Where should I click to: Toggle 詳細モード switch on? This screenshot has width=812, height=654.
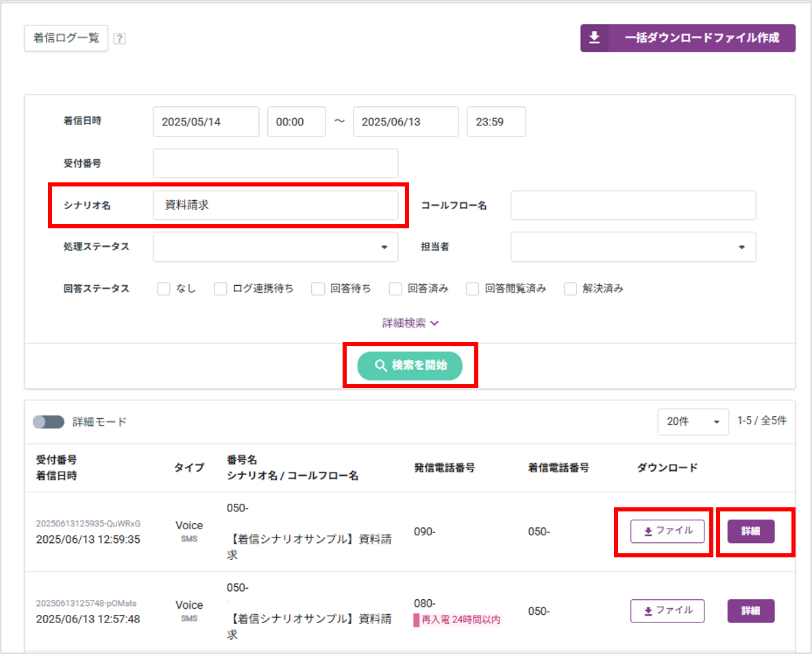pyautogui.click(x=48, y=422)
